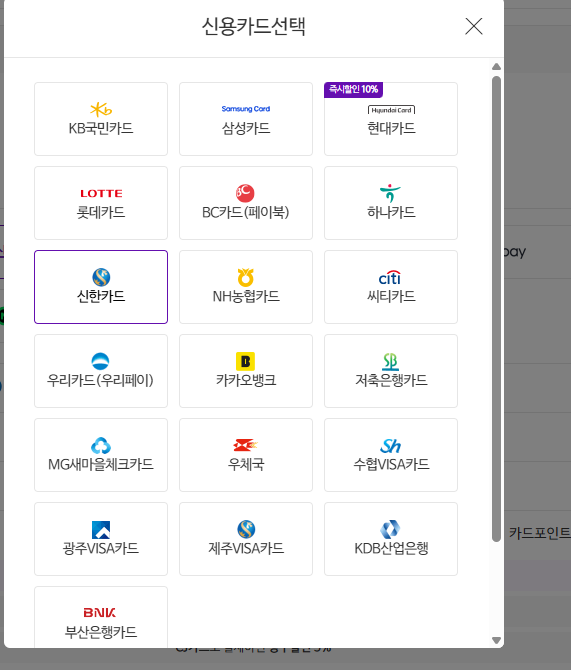Pick 현대카드 with the 10% instant discount
The image size is (571, 670).
pyautogui.click(x=391, y=119)
